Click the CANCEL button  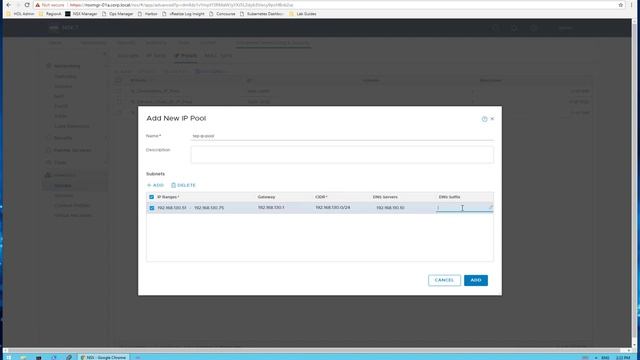[x=444, y=280]
